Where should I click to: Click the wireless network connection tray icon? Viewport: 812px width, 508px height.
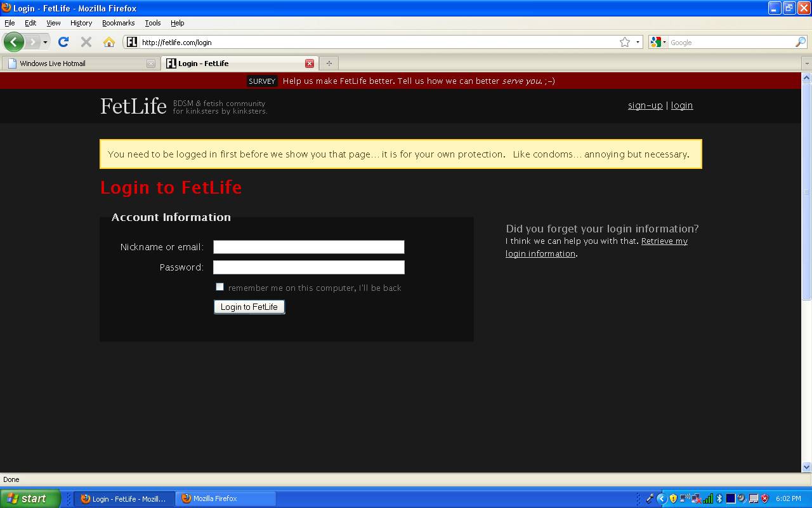click(684, 498)
